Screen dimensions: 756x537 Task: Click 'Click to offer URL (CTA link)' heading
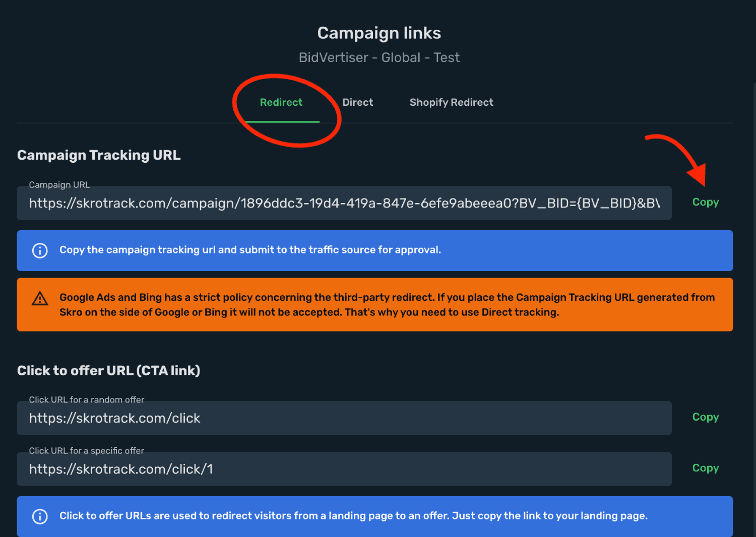pos(109,371)
